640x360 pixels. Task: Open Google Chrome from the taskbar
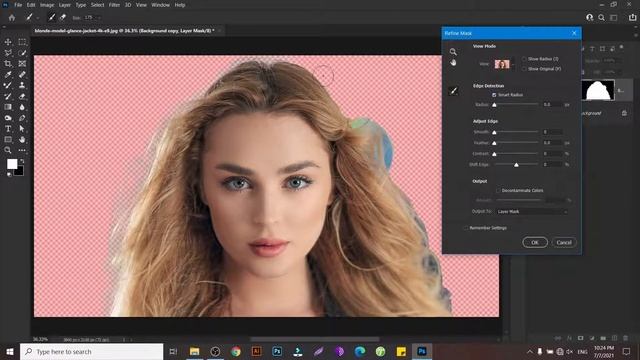point(236,351)
